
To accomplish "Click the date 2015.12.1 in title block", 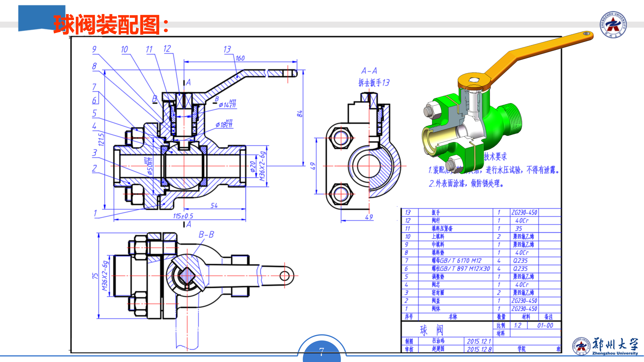I will (479, 341).
